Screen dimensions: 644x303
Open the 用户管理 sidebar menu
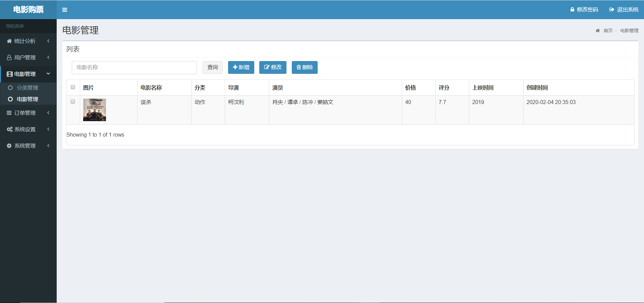[28, 57]
